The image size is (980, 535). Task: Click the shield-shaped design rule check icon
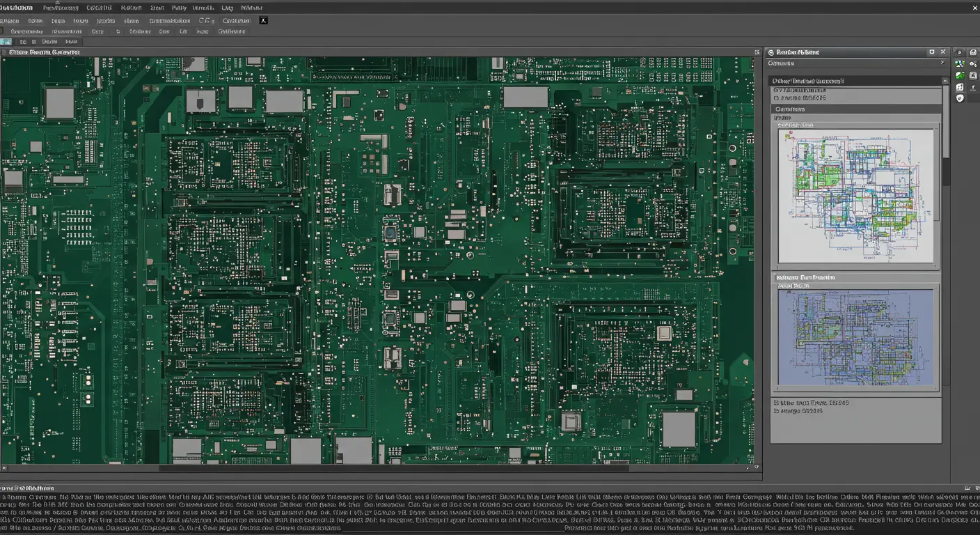pos(959,98)
